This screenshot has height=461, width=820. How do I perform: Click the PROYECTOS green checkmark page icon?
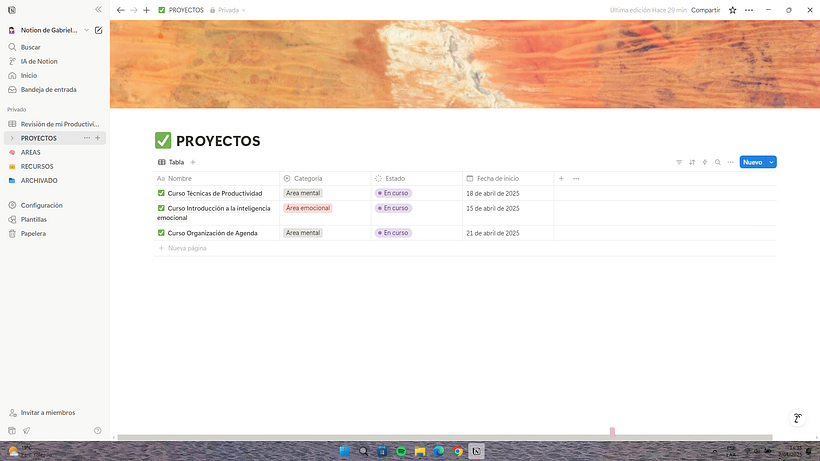tap(163, 141)
